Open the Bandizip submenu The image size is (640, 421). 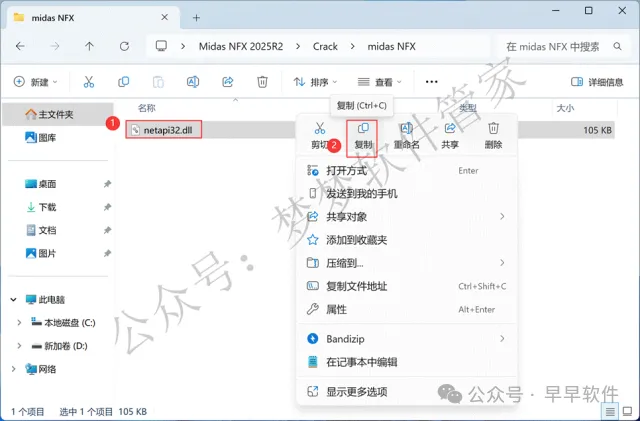[x=407, y=339]
